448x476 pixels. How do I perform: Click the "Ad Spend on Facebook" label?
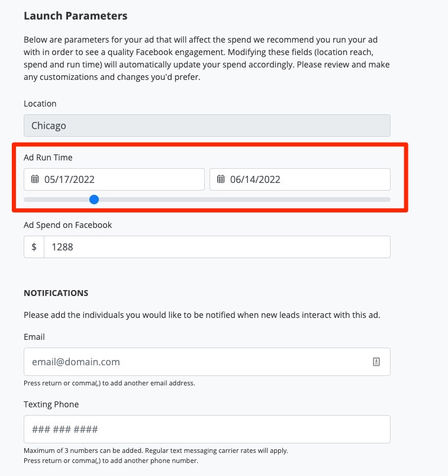click(67, 225)
